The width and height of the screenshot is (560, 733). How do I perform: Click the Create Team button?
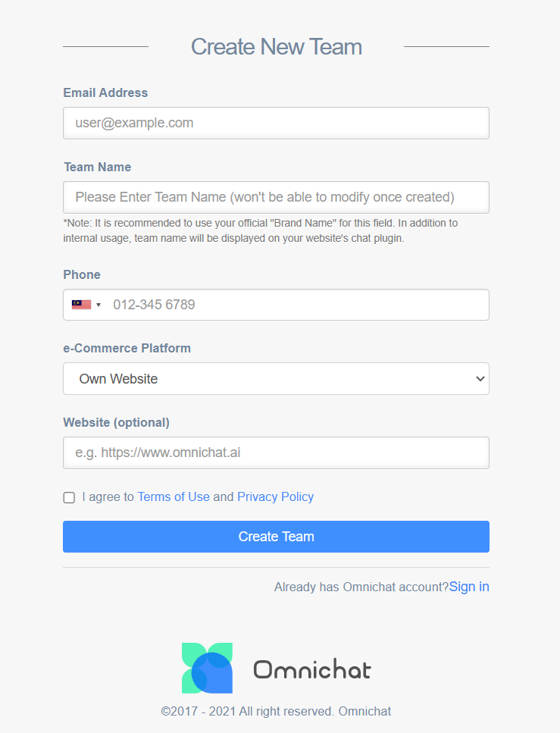click(277, 537)
